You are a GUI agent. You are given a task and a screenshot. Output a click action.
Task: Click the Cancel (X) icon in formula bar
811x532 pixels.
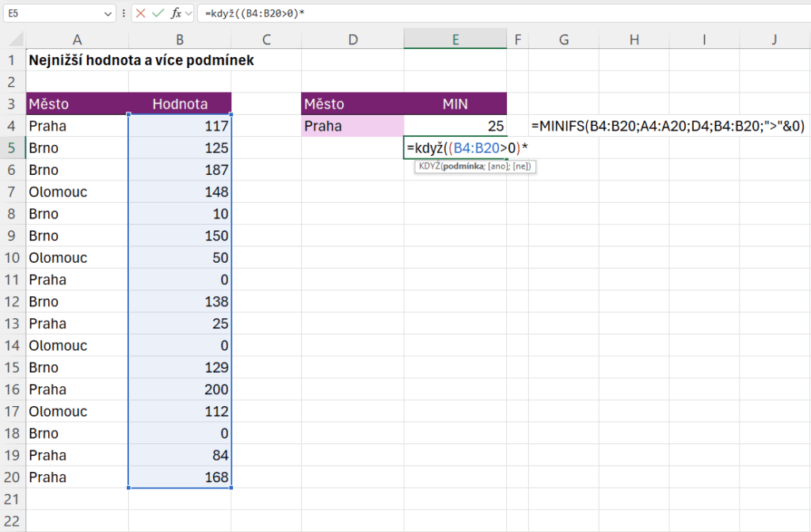pyautogui.click(x=140, y=13)
